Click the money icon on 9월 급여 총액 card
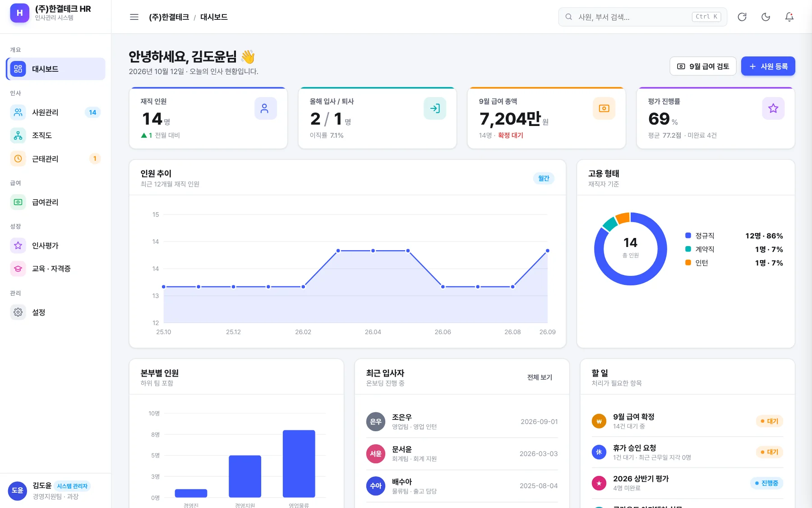Viewport: 812px width, 508px height. click(604, 108)
